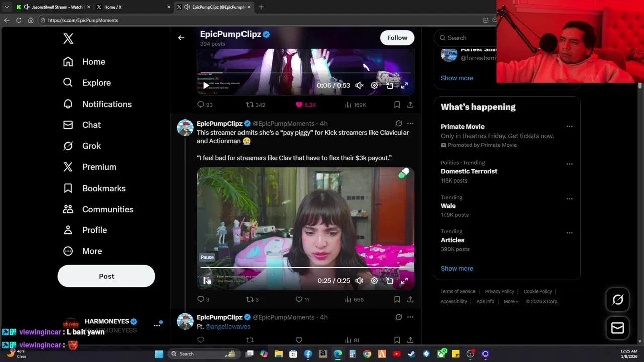The height and width of the screenshot is (362, 644).
Task: Open options for the Wale trend
Action: (x=569, y=199)
